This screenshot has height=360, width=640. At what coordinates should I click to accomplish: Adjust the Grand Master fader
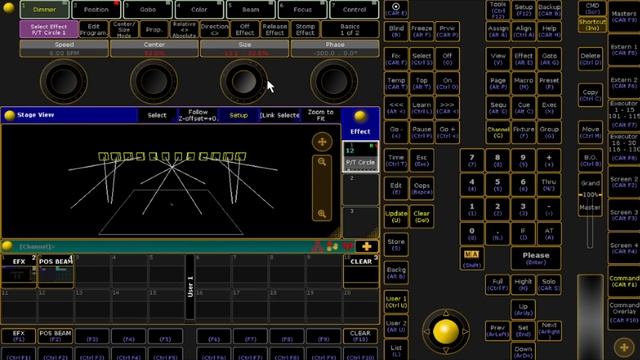(590, 195)
